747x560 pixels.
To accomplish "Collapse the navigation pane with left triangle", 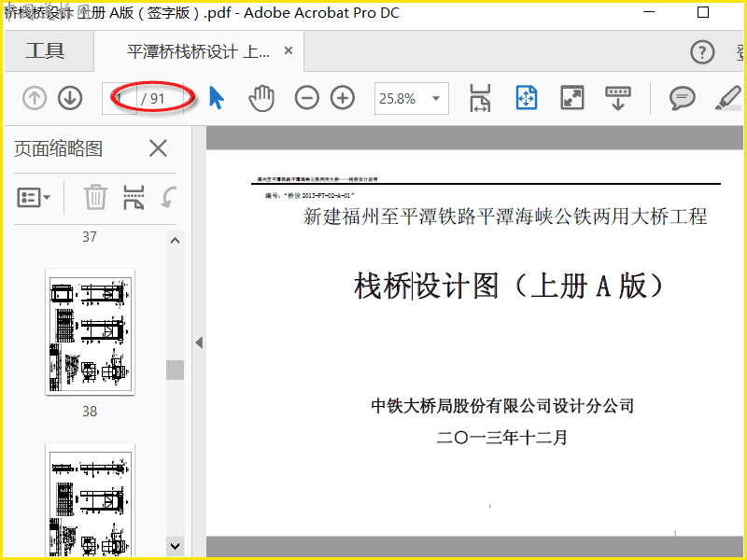I will coord(199,343).
